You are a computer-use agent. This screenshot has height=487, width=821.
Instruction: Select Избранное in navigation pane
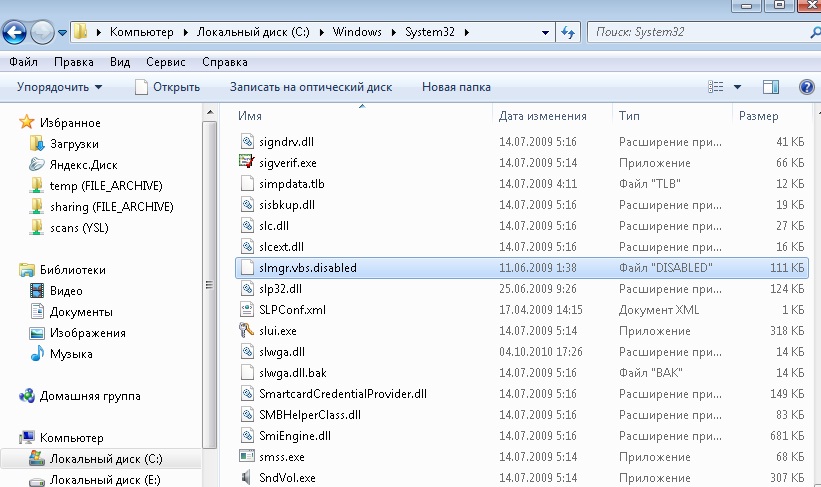[x=70, y=123]
